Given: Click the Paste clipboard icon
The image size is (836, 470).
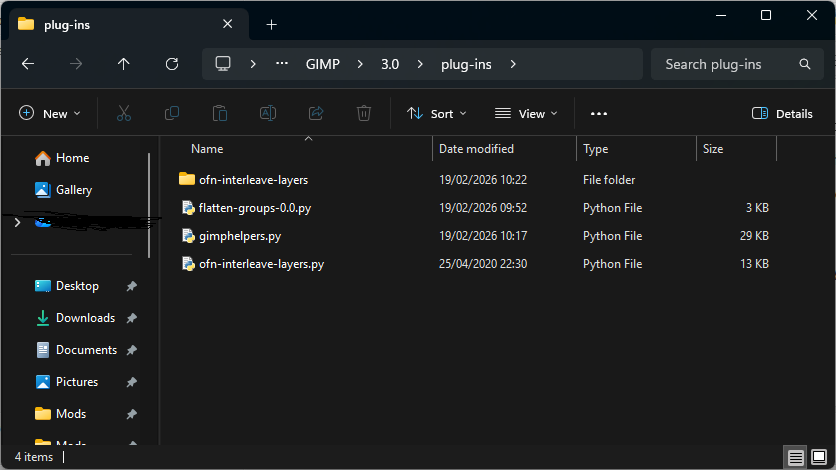Looking at the screenshot, I should (220, 114).
